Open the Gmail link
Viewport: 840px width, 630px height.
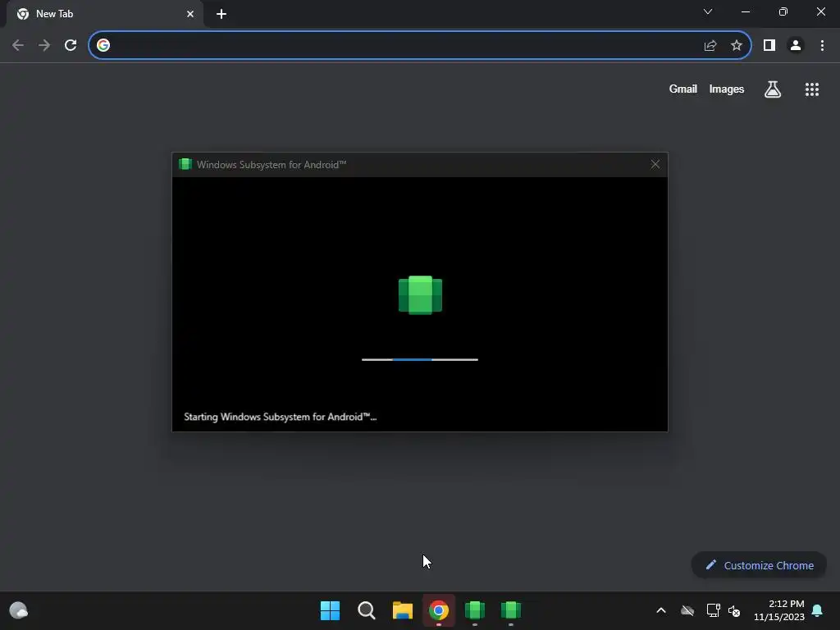point(683,89)
